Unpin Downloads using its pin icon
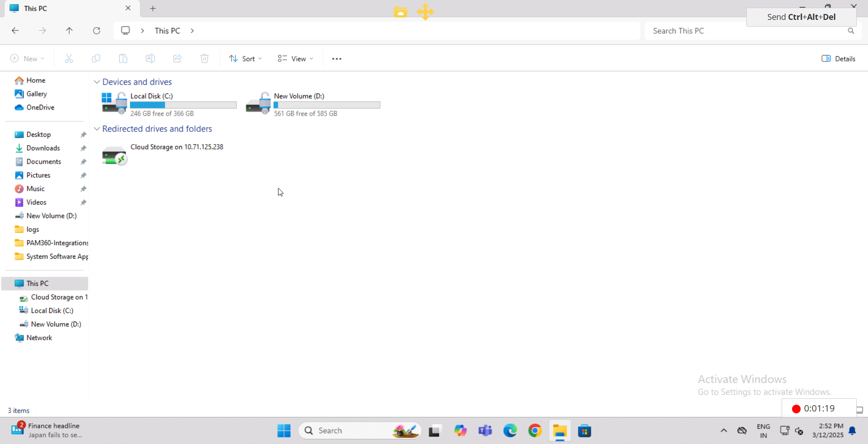Viewport: 868px width, 444px height. [x=83, y=148]
